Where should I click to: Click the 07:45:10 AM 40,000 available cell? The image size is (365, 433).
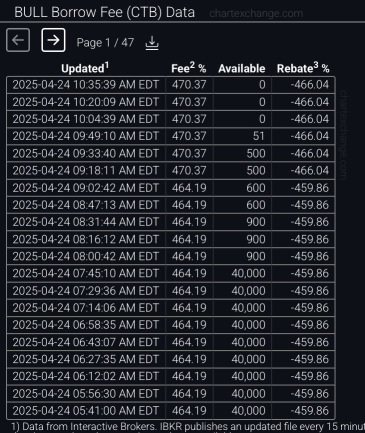pyautogui.click(x=248, y=274)
